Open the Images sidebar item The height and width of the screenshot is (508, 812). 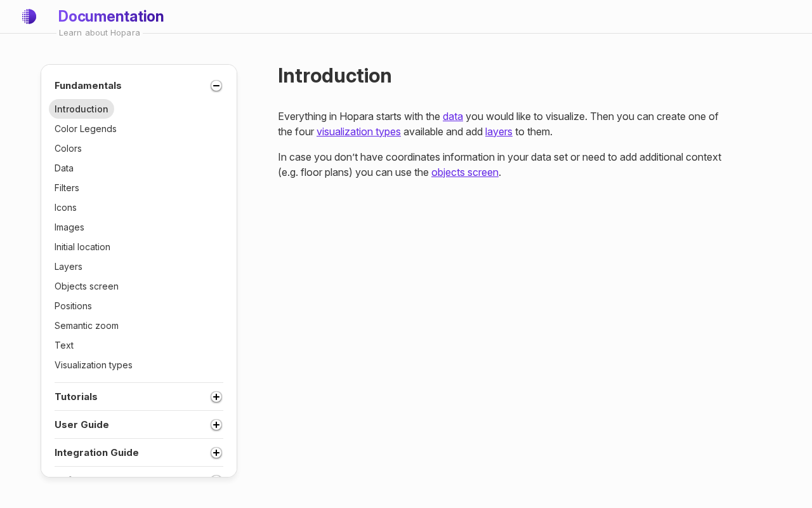(69, 227)
